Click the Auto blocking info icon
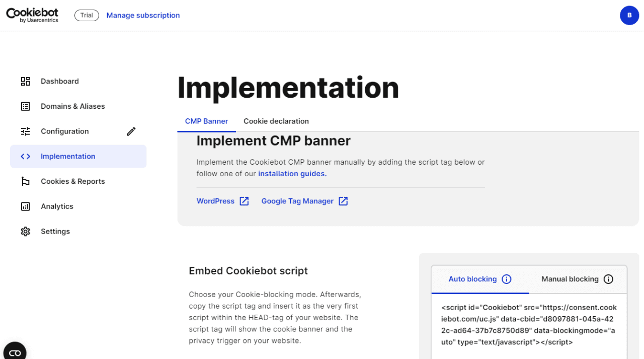The image size is (644, 359). pyautogui.click(x=507, y=279)
